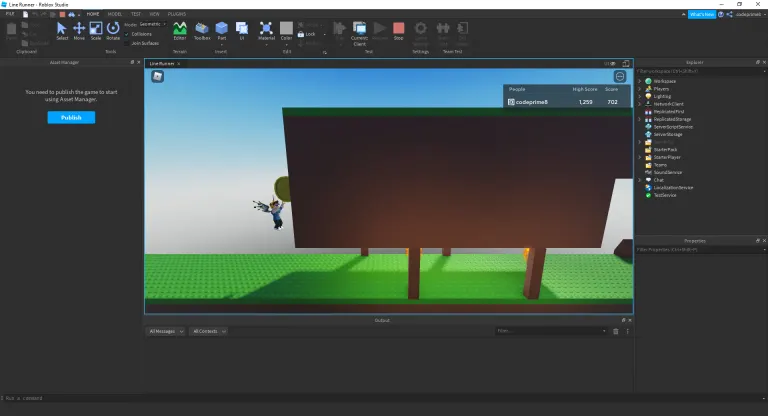
Task: Click the Run a command bar
Action: click(382, 398)
